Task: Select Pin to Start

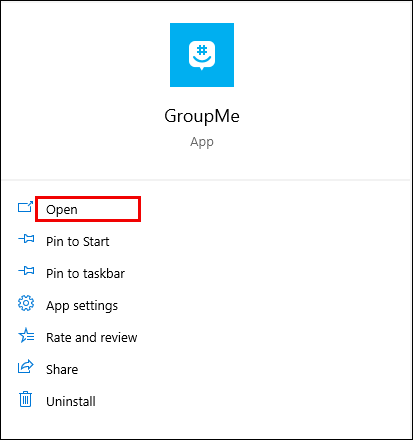Action: pyautogui.click(x=77, y=241)
